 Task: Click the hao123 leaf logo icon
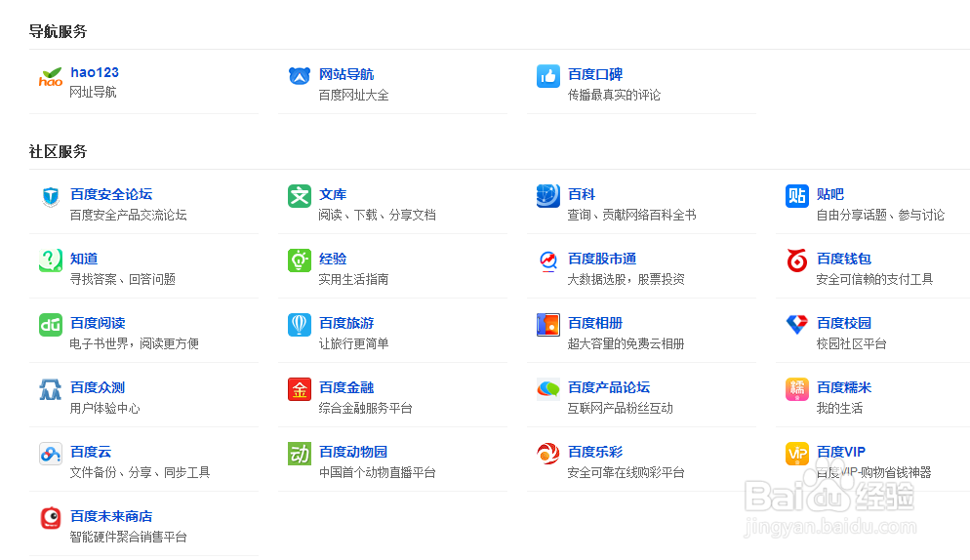51,76
